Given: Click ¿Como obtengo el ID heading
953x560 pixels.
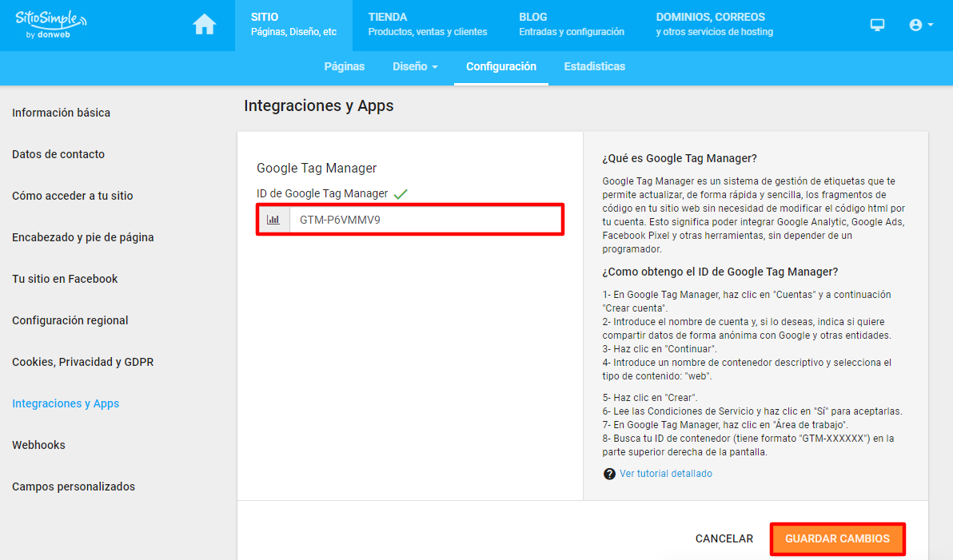Looking at the screenshot, I should click(720, 272).
